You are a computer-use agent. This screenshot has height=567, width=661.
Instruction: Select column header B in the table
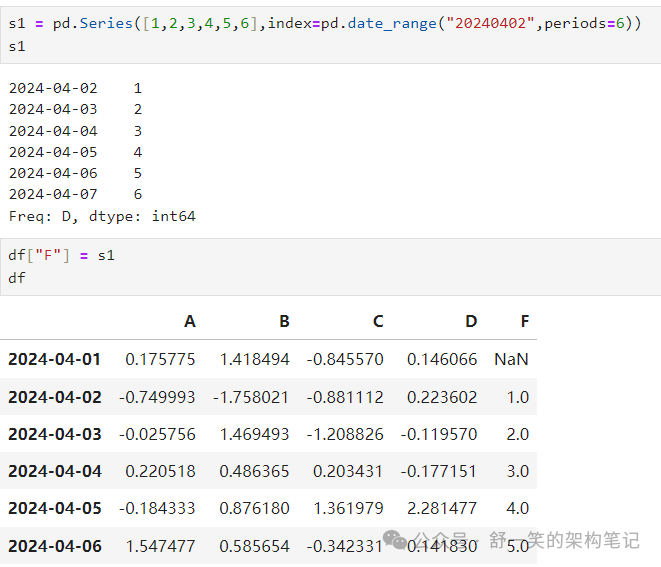tap(284, 321)
